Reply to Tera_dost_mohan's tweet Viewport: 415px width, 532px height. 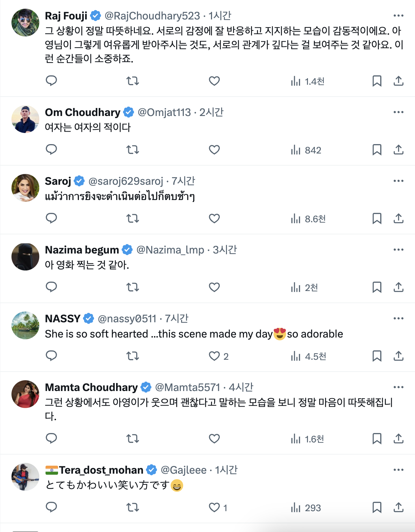pyautogui.click(x=51, y=507)
